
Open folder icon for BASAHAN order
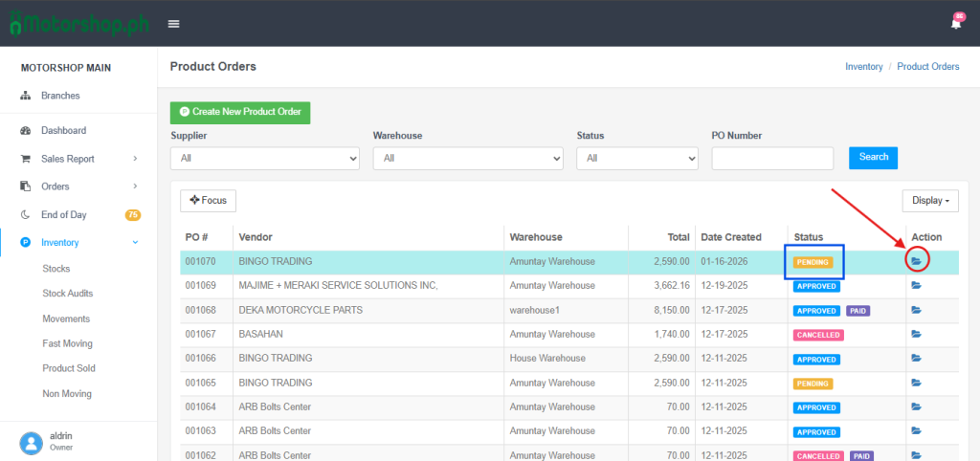tap(916, 335)
